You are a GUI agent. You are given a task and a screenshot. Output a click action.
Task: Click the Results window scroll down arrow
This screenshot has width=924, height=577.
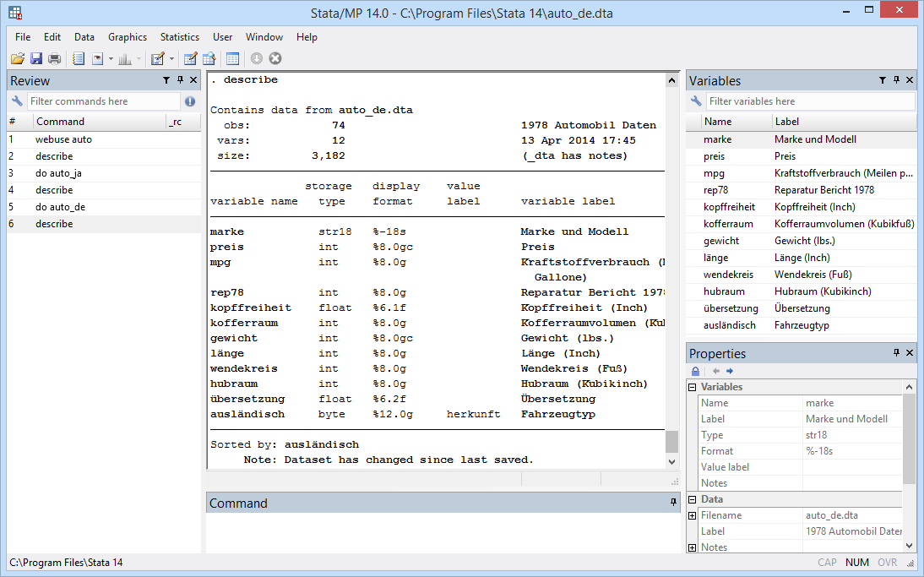click(x=671, y=462)
